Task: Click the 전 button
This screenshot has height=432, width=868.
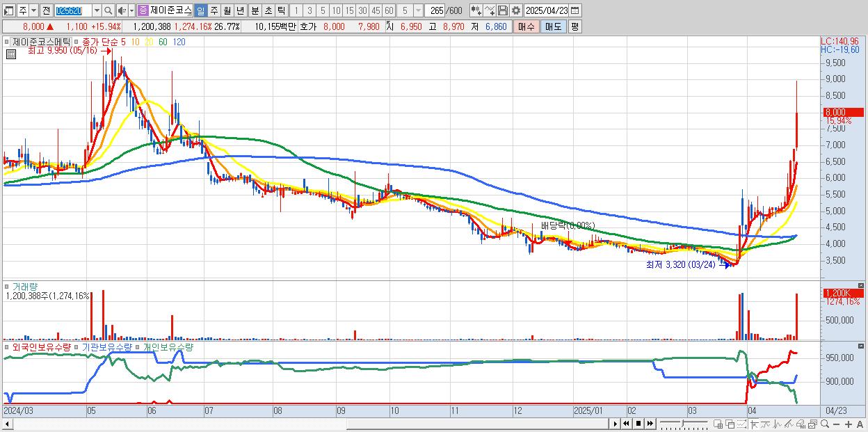Action: click(x=46, y=10)
